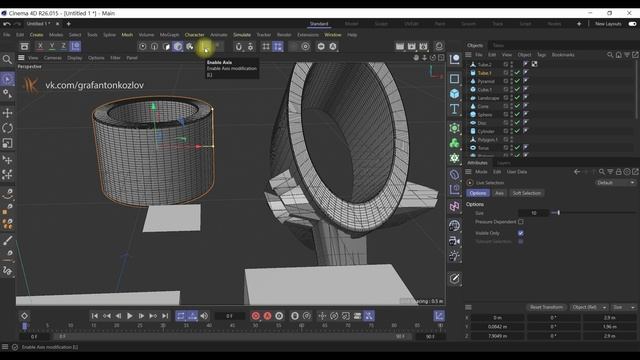This screenshot has height=360, width=640.
Task: Click the Cube primitive icon
Action: 454,94
